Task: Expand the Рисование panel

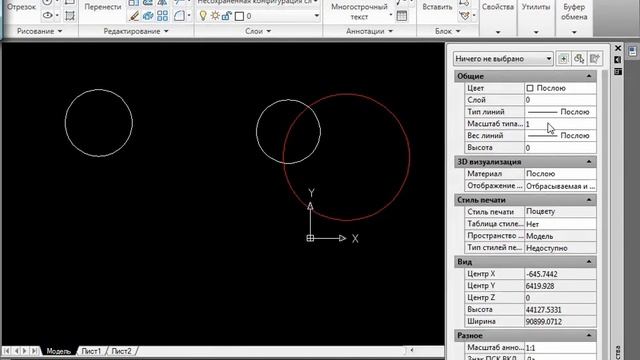Action: point(40,31)
